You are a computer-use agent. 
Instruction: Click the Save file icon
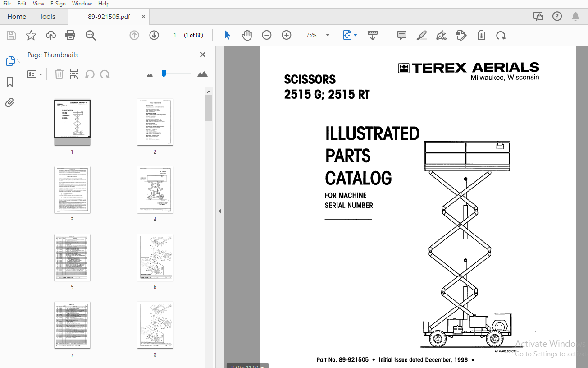tap(11, 35)
